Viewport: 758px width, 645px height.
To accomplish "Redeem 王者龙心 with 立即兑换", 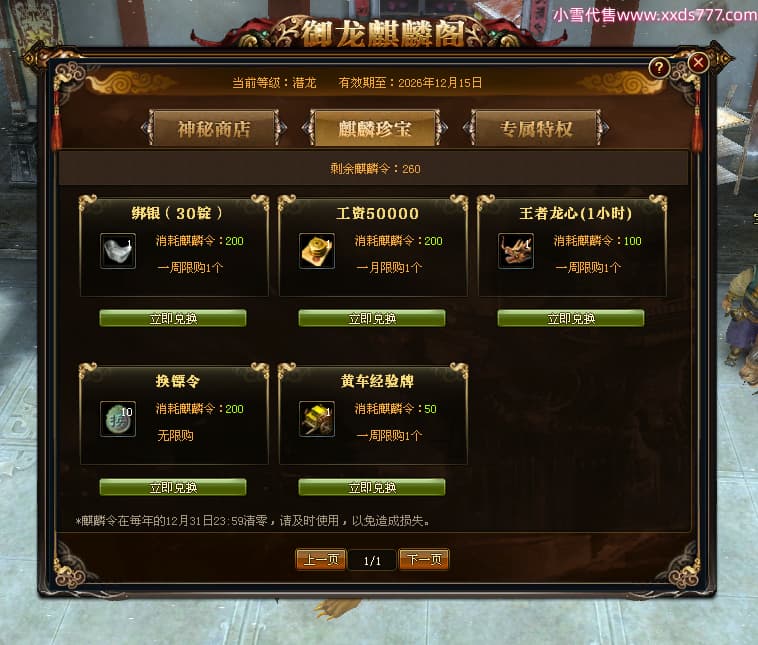I will pos(571,318).
